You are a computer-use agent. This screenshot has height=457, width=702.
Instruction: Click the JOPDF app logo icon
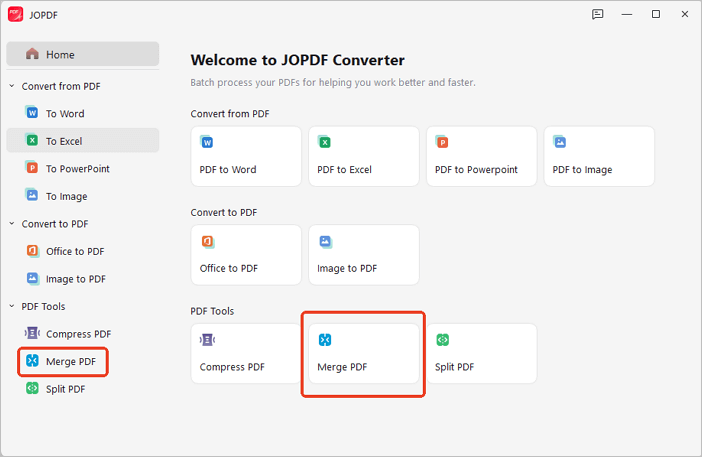click(15, 14)
